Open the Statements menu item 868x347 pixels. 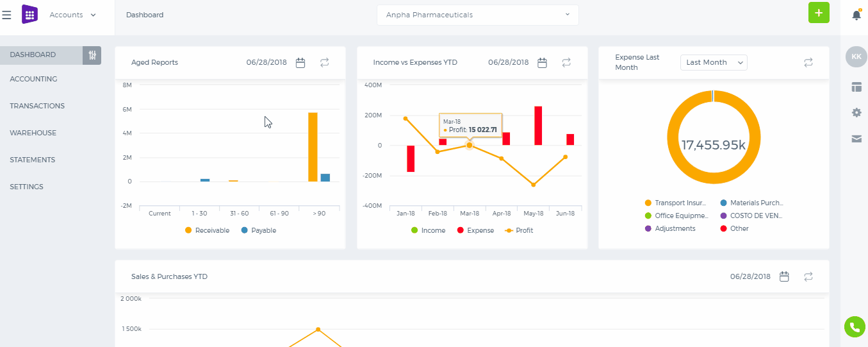[32, 160]
